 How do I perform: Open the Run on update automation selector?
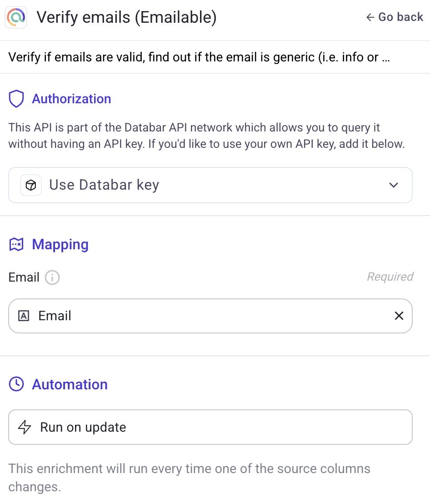(x=210, y=427)
